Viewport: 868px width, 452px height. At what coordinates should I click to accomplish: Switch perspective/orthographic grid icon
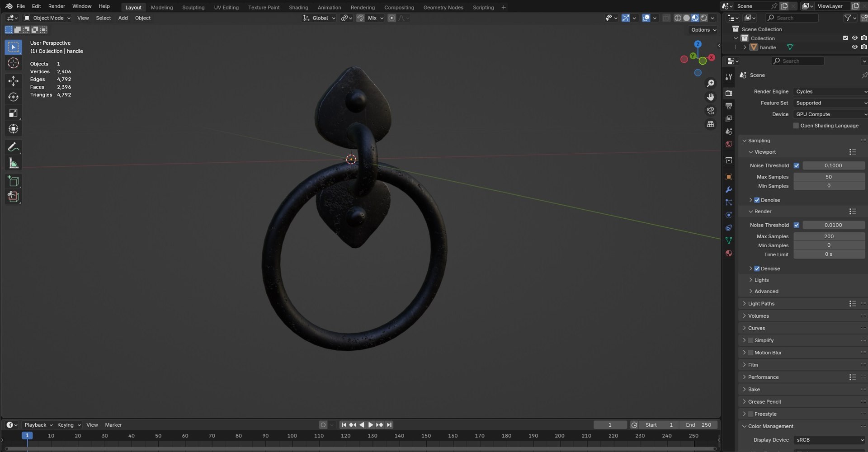pyautogui.click(x=711, y=124)
